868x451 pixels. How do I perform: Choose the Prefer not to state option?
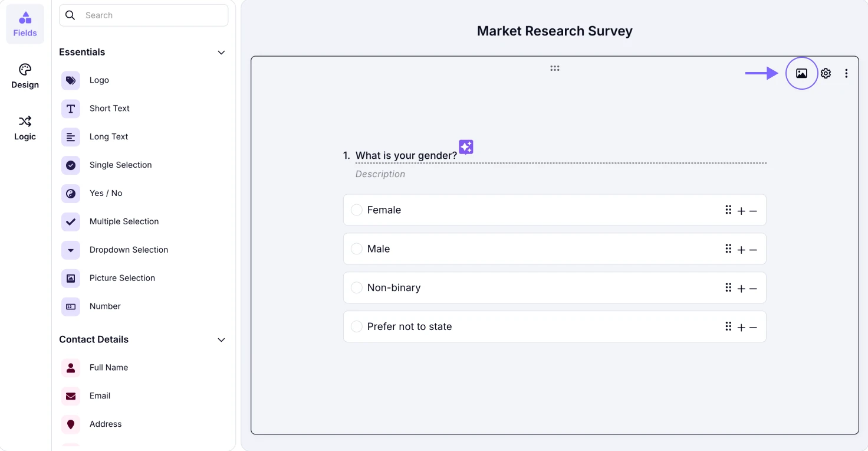357,327
